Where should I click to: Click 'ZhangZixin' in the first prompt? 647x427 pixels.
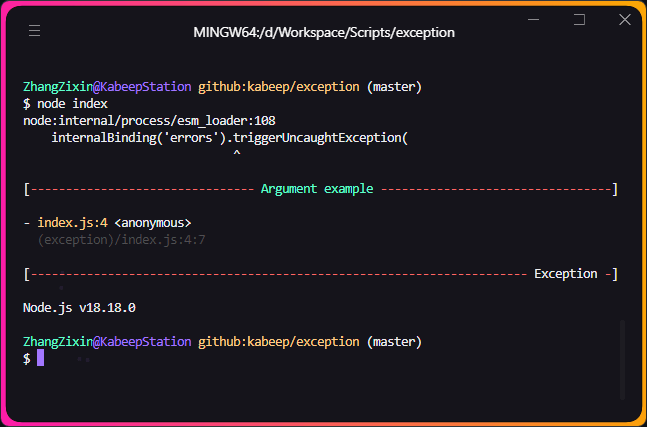click(x=58, y=87)
